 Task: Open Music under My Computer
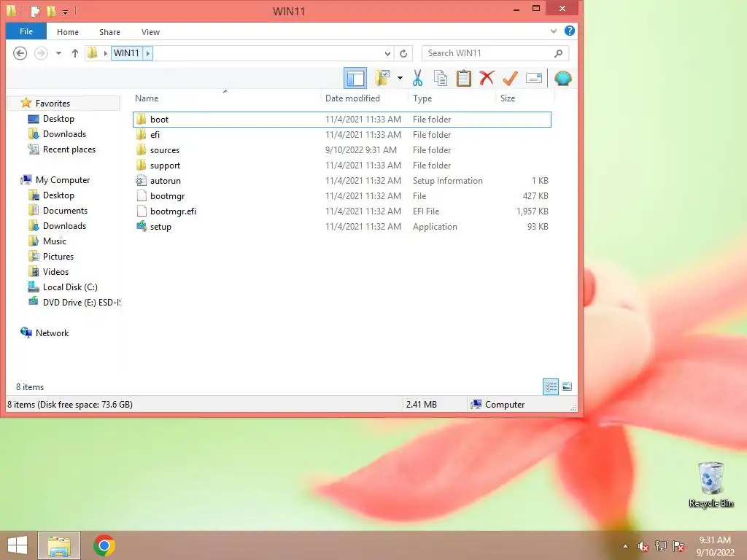point(47,241)
